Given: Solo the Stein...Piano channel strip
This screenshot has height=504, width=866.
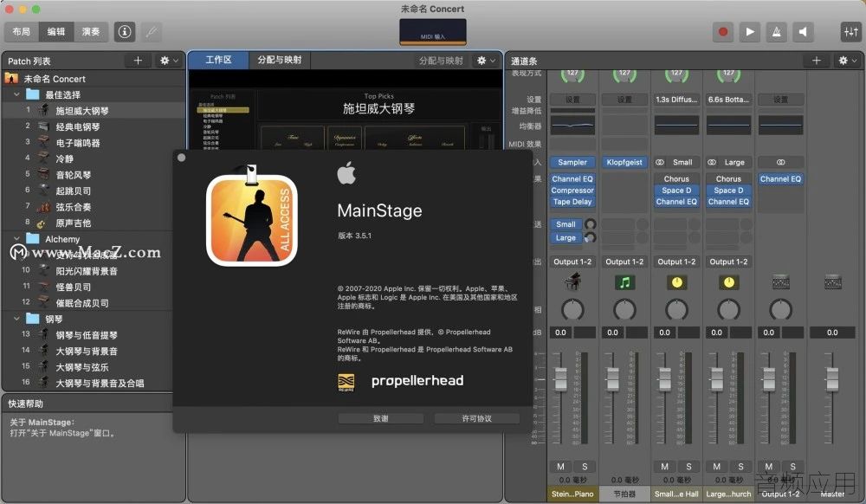Looking at the screenshot, I should pos(585,467).
